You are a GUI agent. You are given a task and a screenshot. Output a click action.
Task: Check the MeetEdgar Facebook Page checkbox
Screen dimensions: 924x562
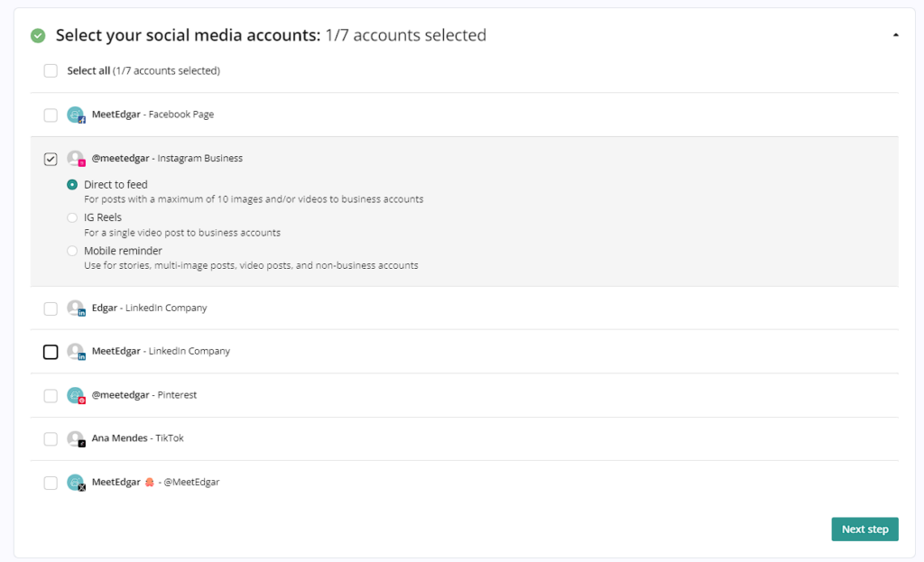[x=51, y=115]
